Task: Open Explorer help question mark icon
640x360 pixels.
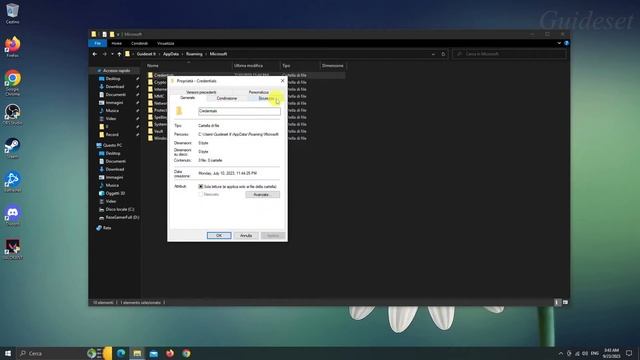Action: pyautogui.click(x=566, y=43)
